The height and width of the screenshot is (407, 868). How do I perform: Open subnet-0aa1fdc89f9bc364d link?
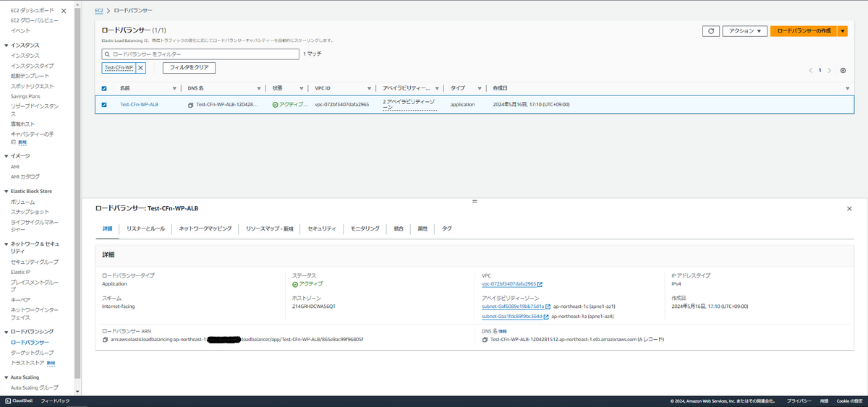tap(511, 316)
